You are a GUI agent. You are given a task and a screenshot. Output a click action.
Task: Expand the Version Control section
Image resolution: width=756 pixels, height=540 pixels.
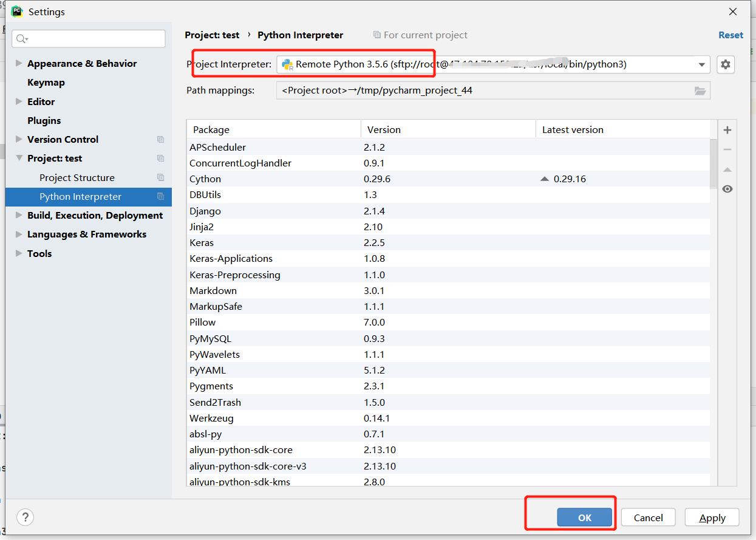[x=19, y=140]
